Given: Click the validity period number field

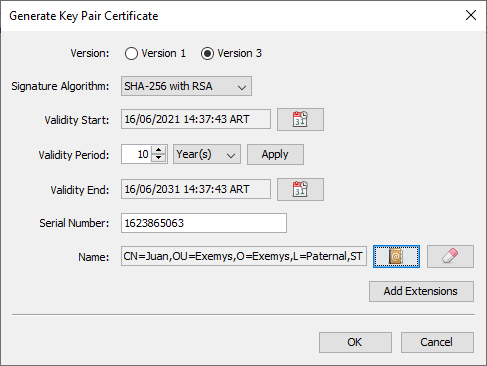Looking at the screenshot, I should [137, 154].
